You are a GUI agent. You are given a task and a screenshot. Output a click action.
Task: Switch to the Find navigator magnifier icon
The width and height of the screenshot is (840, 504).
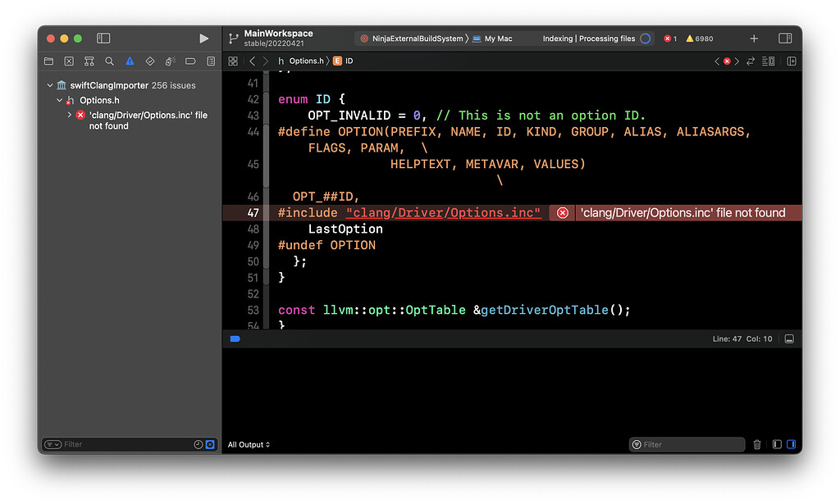coord(109,61)
